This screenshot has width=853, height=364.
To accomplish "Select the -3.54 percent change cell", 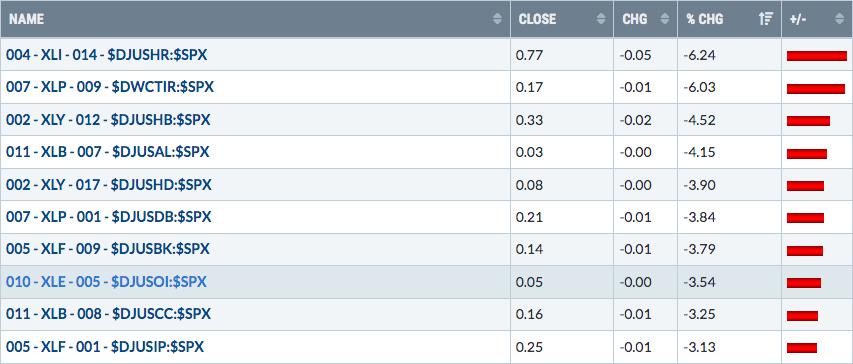I will 729,282.
